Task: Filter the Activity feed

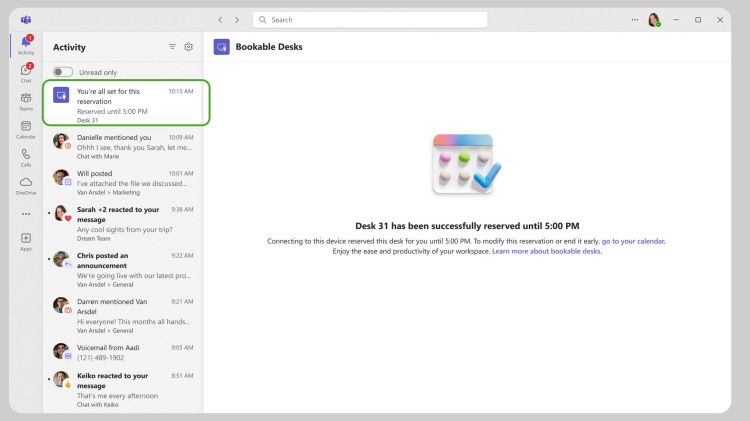Action: pos(172,46)
